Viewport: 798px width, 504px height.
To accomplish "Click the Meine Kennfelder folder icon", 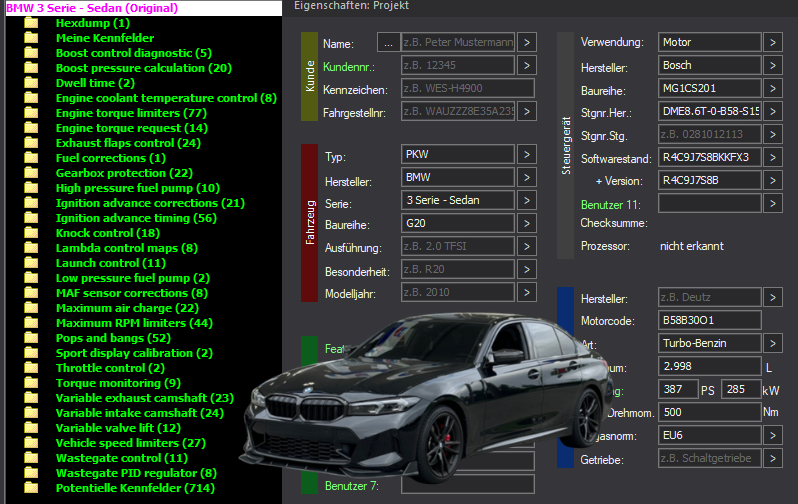I will tap(32, 38).
